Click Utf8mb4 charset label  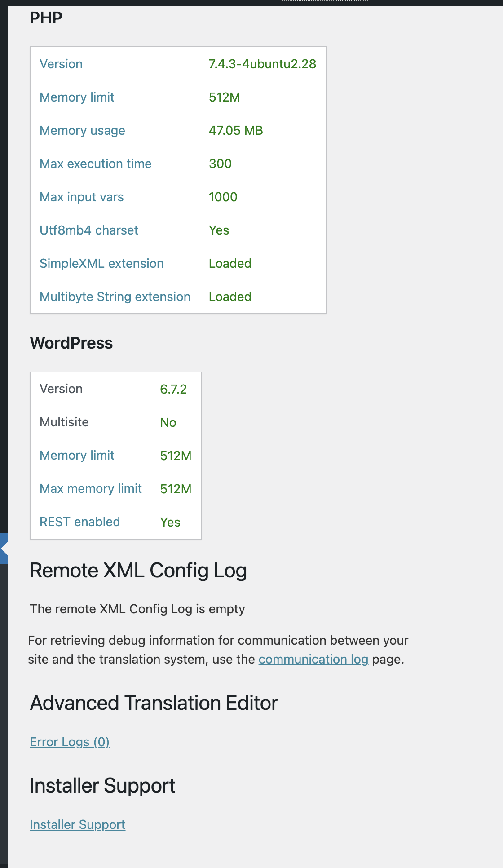(x=89, y=230)
